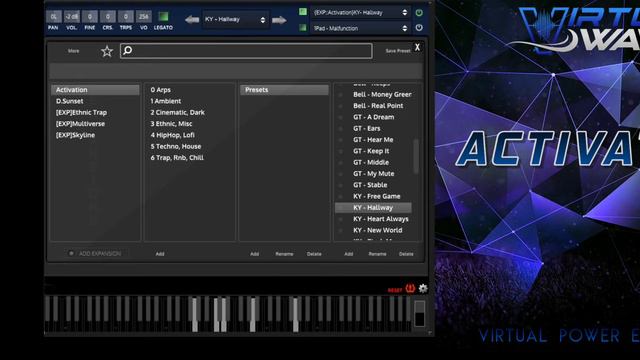This screenshot has width=640, height=360.
Task: Click the magnifier search icon
Action: [128, 50]
